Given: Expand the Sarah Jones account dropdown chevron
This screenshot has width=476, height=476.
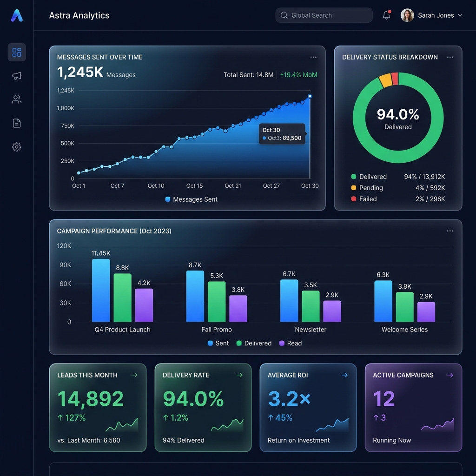Looking at the screenshot, I should pos(460,15).
